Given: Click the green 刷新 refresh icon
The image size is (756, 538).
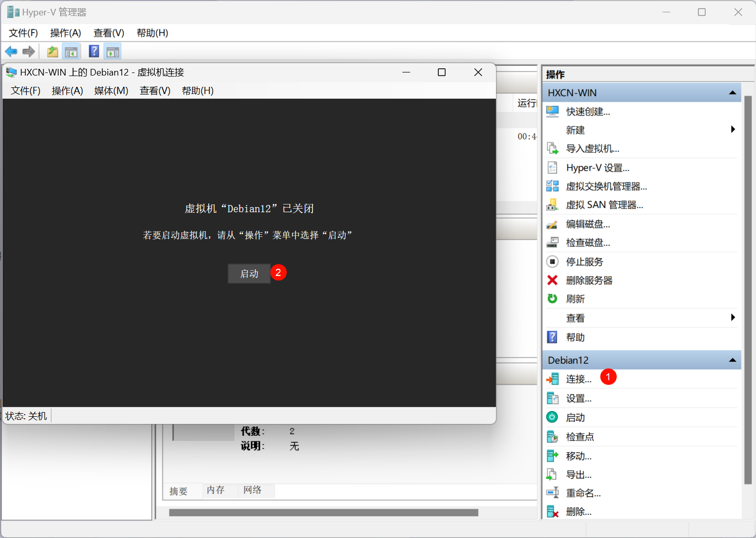Looking at the screenshot, I should click(552, 299).
